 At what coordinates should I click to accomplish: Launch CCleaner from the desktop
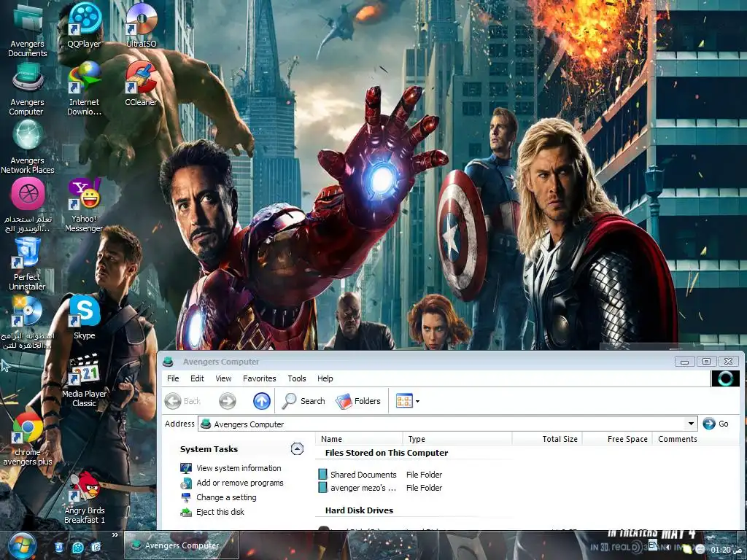coord(141,84)
